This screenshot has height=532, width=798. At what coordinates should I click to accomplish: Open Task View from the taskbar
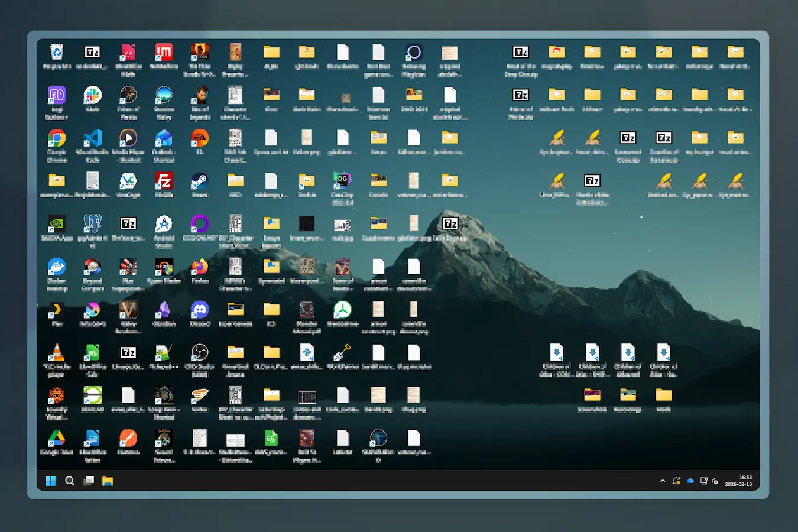tap(89, 481)
